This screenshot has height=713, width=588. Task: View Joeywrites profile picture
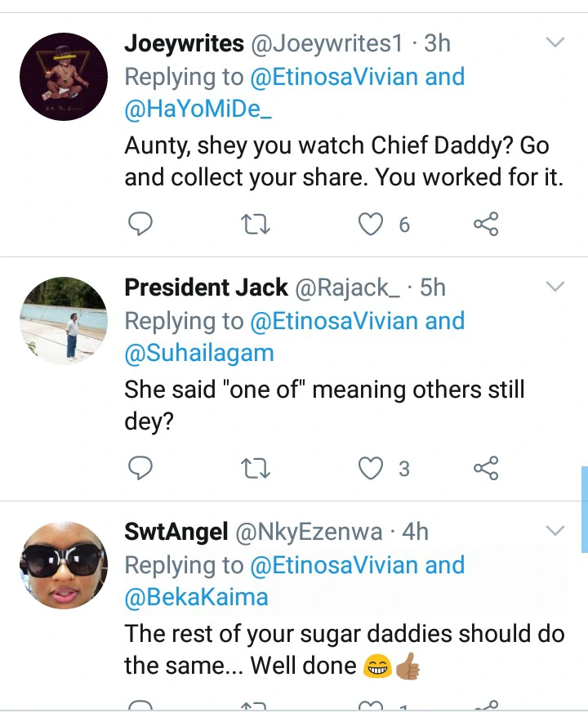click(63, 77)
